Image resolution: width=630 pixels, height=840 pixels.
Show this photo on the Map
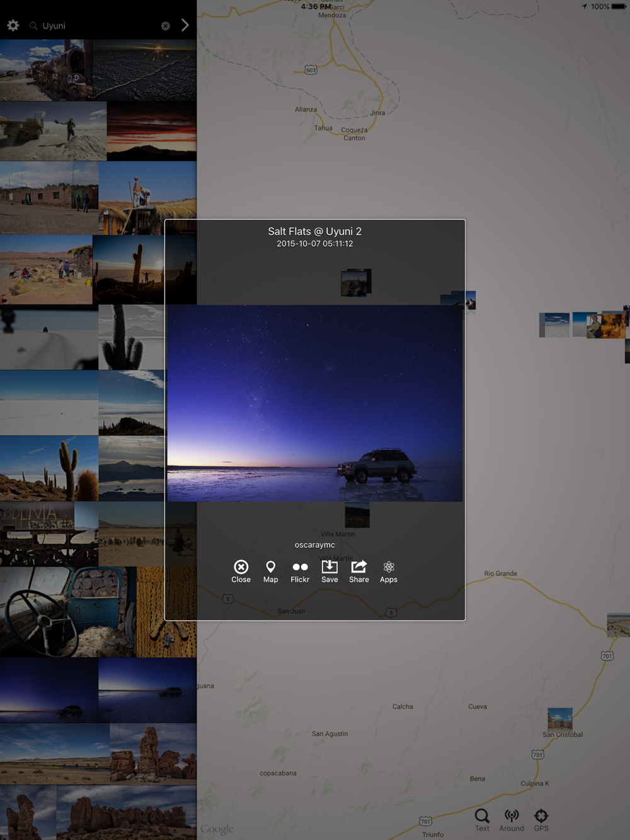(270, 571)
